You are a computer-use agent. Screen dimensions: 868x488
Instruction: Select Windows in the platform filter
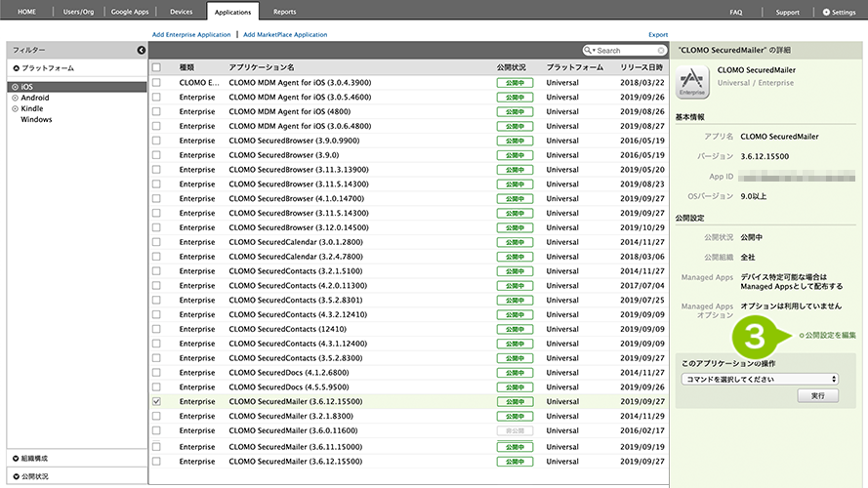point(36,119)
